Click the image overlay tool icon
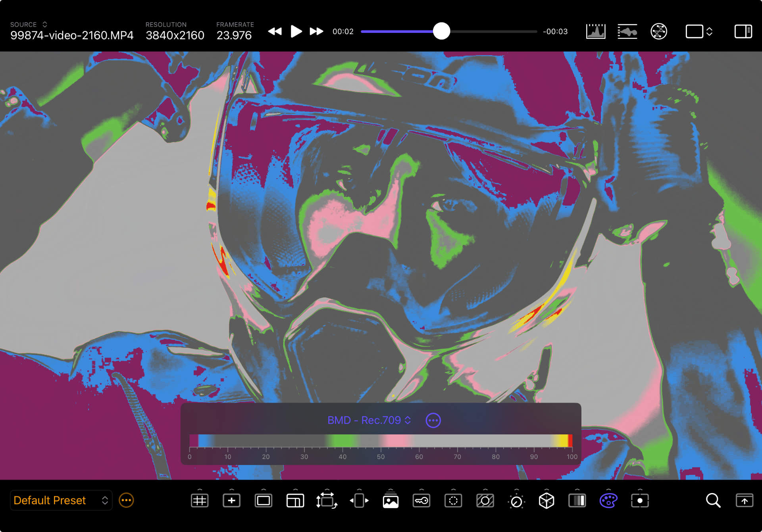Viewport: 762px width, 532px height. 391,501
